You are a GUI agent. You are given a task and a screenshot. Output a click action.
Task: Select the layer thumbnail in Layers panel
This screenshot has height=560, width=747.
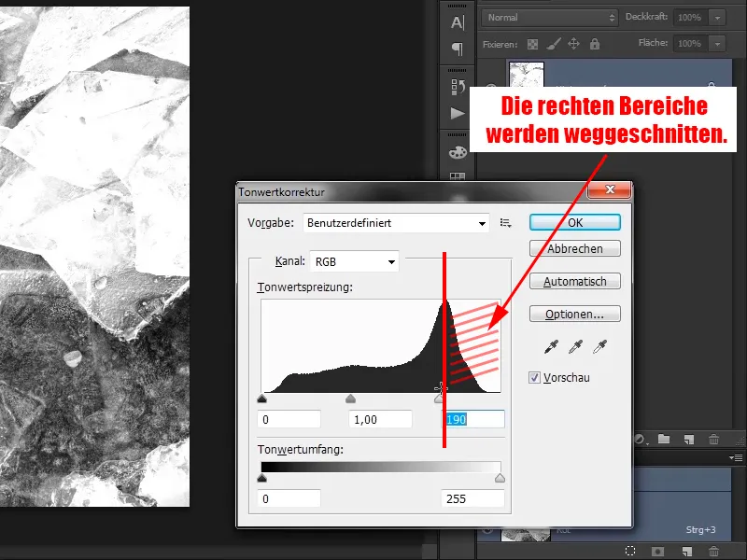526,75
